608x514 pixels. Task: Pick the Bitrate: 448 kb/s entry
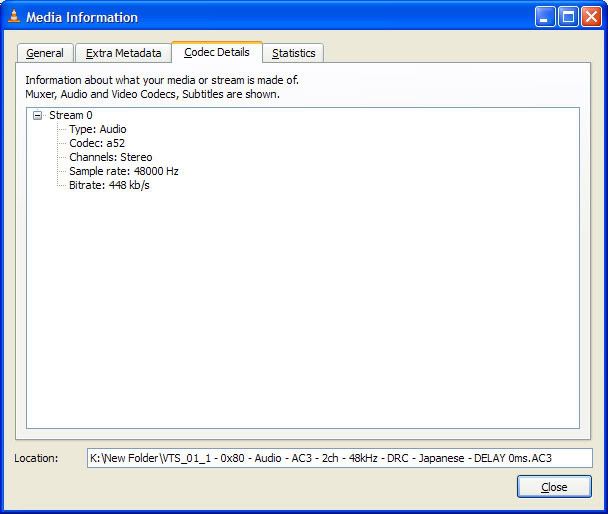(109, 186)
